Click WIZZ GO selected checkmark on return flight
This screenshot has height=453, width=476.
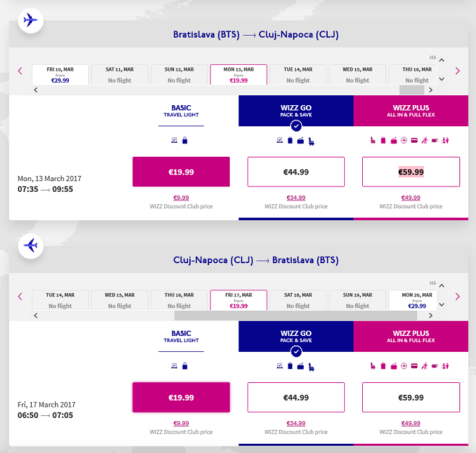click(296, 351)
